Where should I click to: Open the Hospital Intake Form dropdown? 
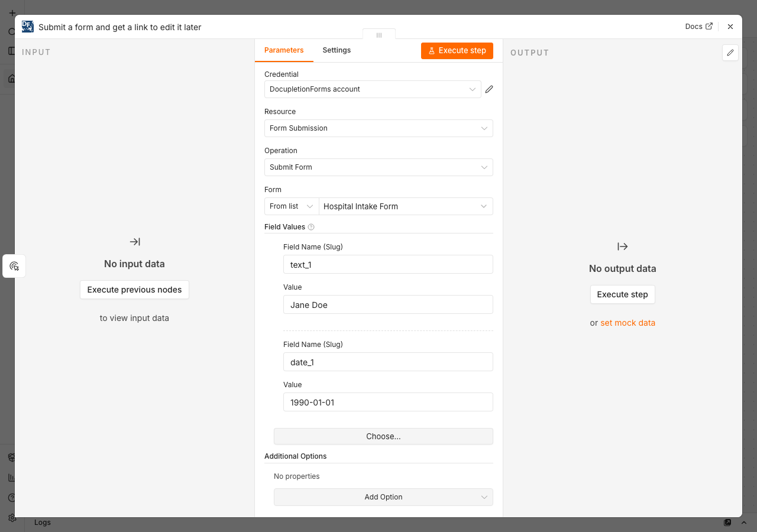406,206
